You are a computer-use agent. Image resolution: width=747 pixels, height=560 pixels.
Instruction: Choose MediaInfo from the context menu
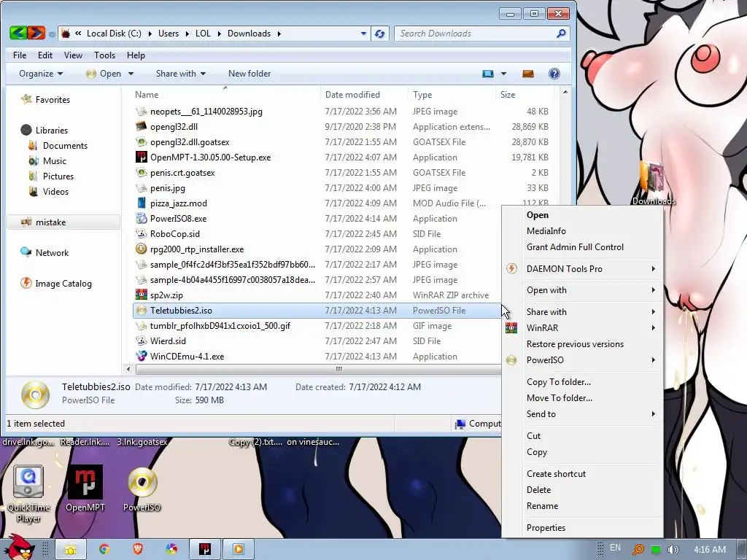pos(546,231)
